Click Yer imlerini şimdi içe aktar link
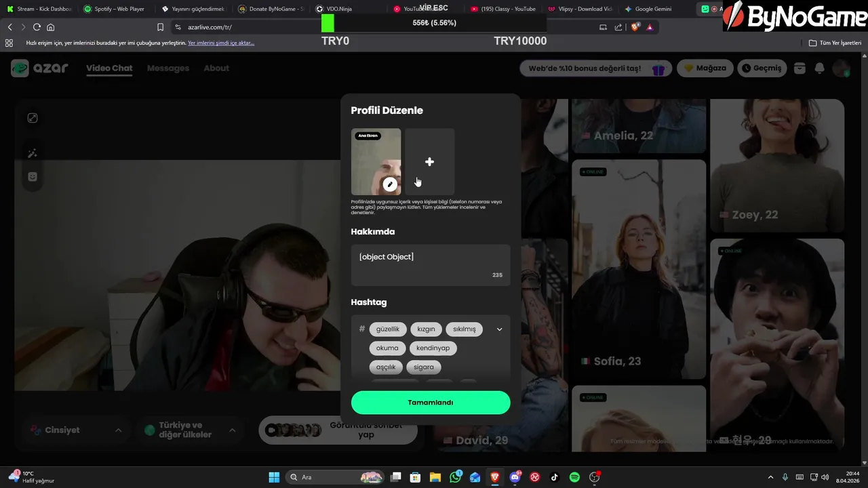 (x=221, y=43)
